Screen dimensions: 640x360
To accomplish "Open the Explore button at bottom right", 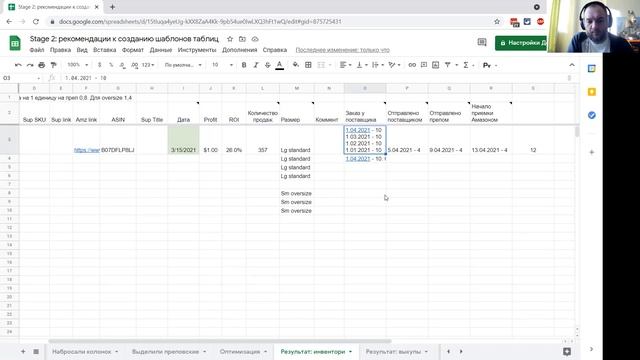I will click(567, 351).
